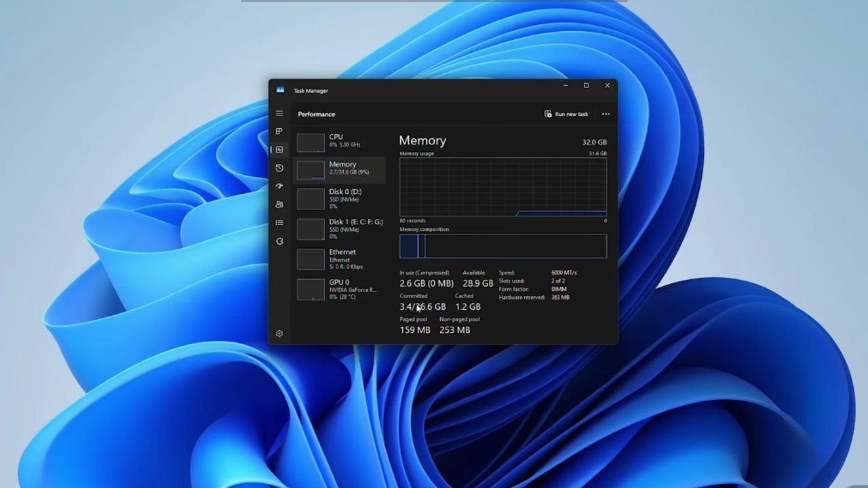Open the Users page icon
Screen dimensions: 868x488
click(x=279, y=204)
